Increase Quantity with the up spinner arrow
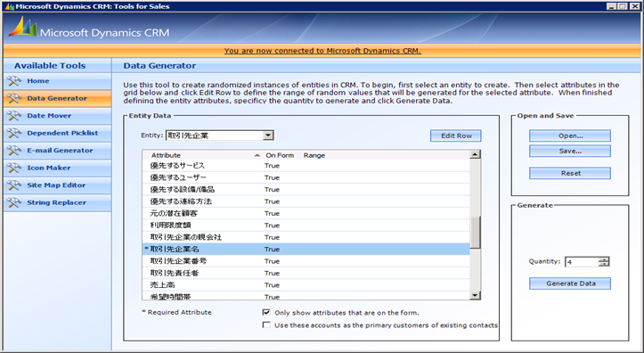Screen dimensions: 644x353 pos(604,259)
